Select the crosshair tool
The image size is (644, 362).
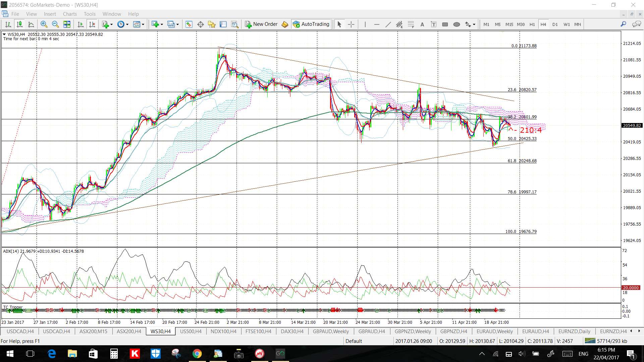pyautogui.click(x=351, y=24)
